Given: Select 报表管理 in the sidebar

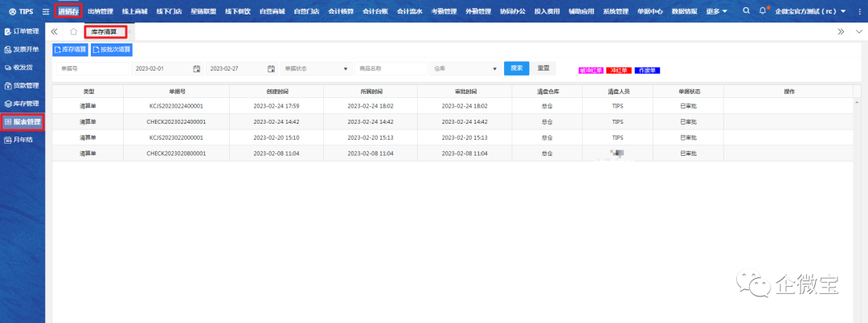Looking at the screenshot, I should tap(23, 122).
